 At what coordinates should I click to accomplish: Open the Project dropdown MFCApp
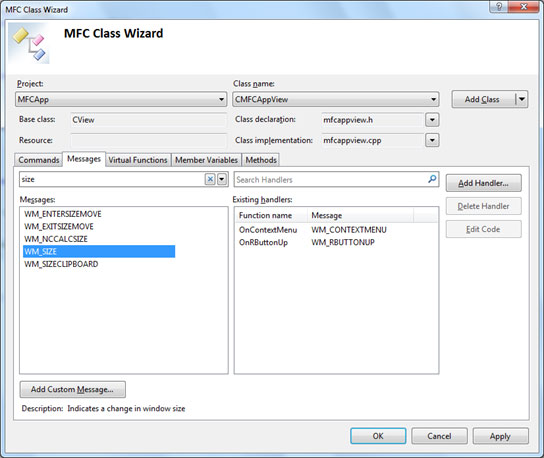pos(121,99)
